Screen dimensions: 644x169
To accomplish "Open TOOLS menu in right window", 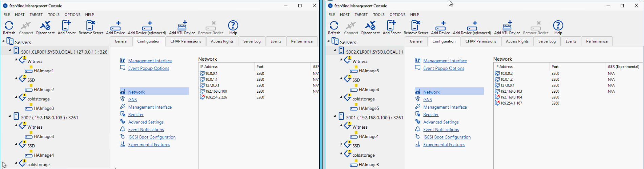I will (379, 15).
